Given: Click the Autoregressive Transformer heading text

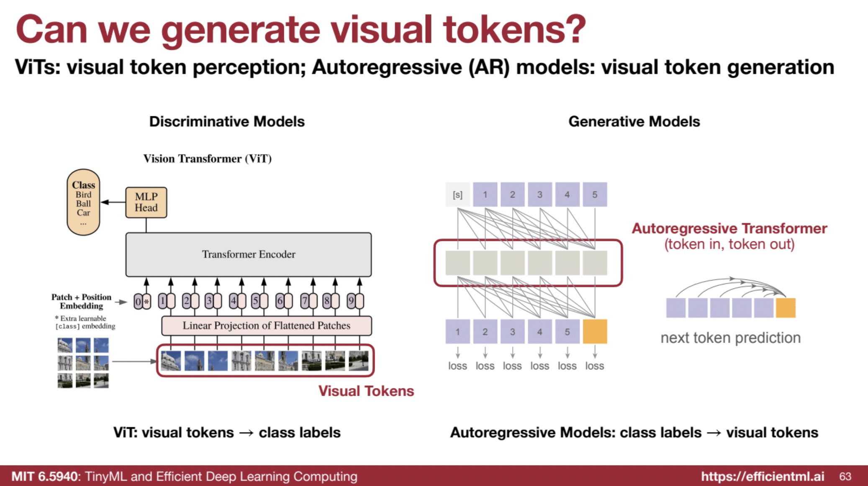Looking at the screenshot, I should coord(729,228).
